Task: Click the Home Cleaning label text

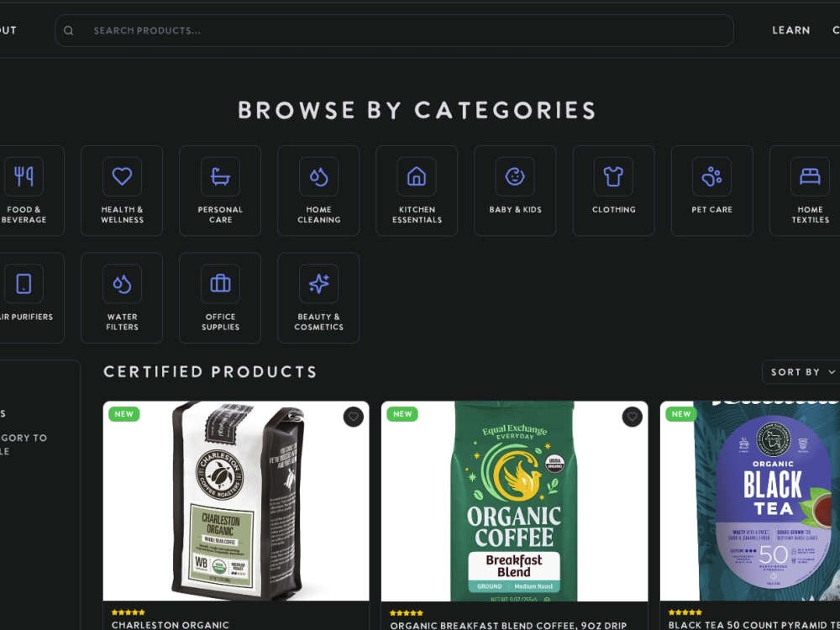Action: pos(318,214)
